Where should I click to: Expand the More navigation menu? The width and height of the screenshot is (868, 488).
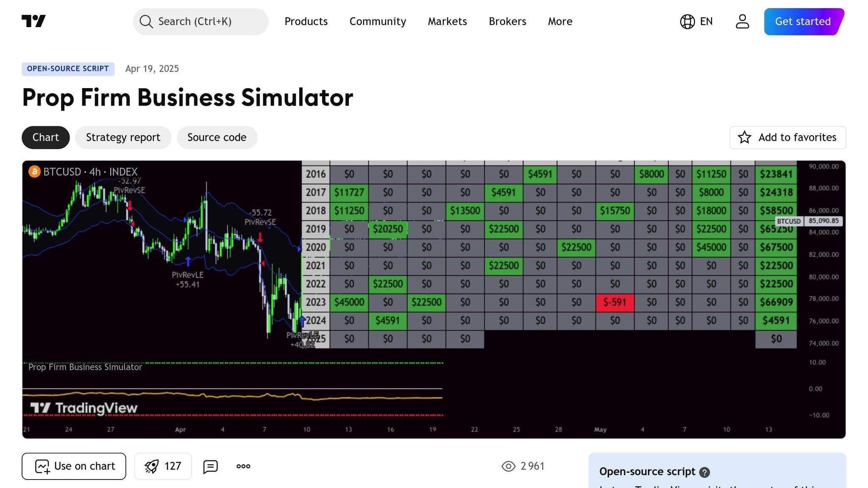pyautogui.click(x=560, y=21)
